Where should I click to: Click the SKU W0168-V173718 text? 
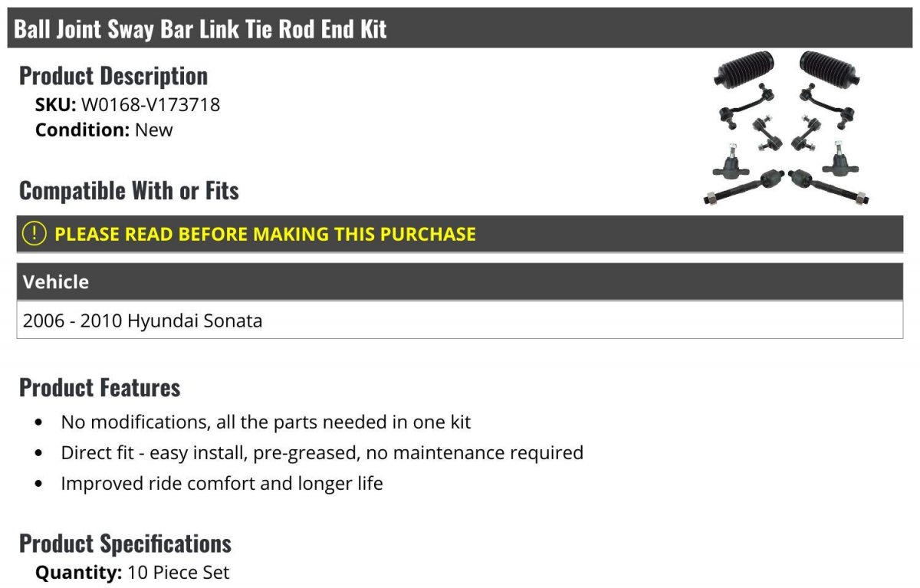[x=128, y=104]
